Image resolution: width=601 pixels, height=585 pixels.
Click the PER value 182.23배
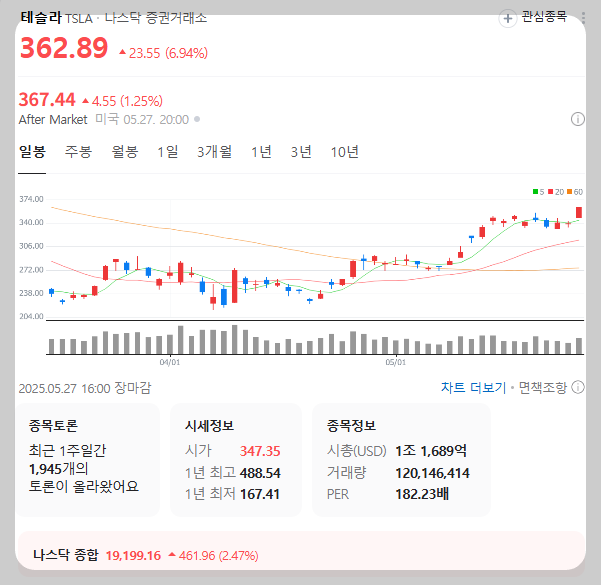click(x=422, y=494)
